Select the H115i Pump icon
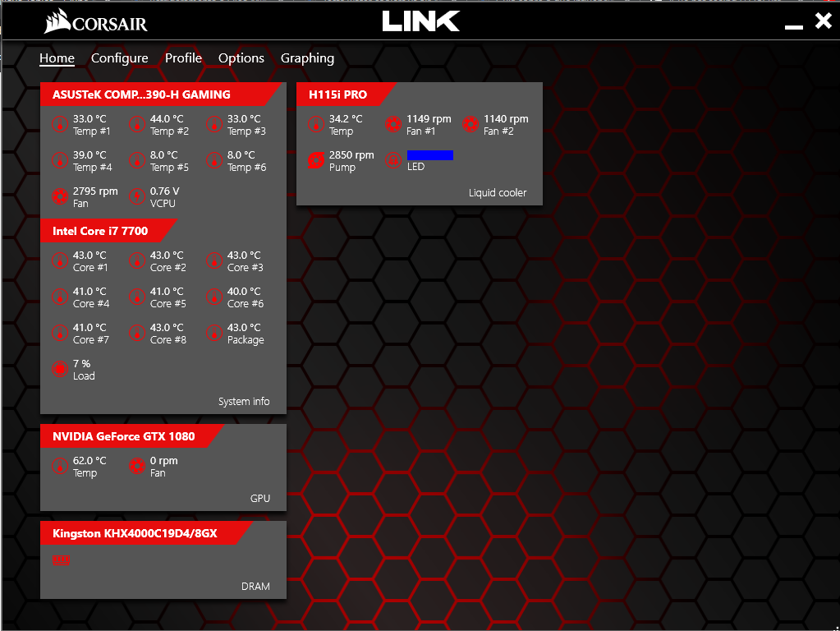Image resolution: width=840 pixels, height=631 pixels. [315, 160]
